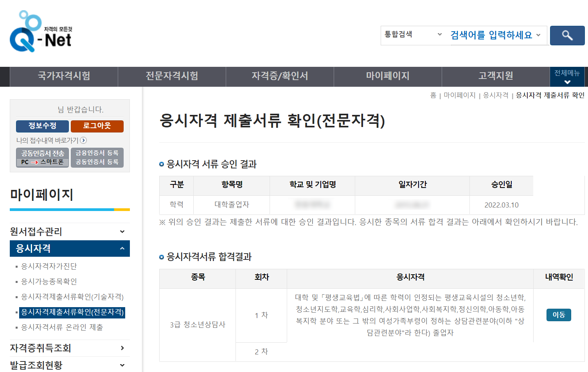Click the 응시자격 서류 승인 결과 heading

tap(212, 165)
